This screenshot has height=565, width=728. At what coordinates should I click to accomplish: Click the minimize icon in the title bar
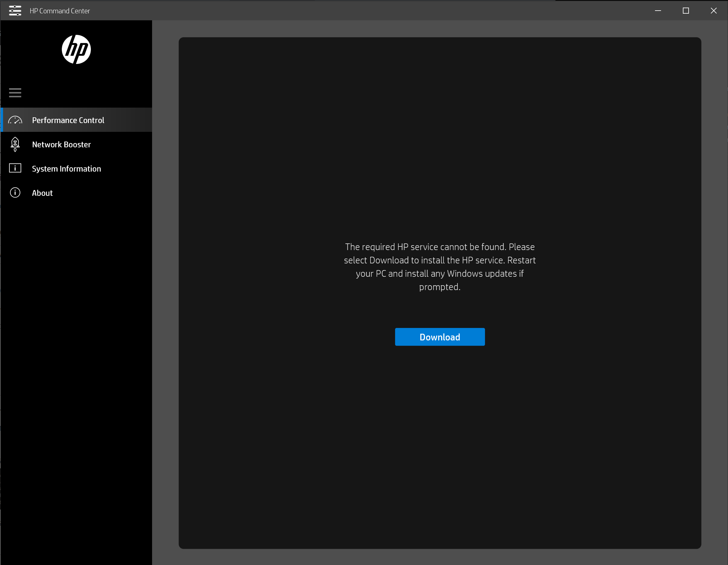coord(658,10)
